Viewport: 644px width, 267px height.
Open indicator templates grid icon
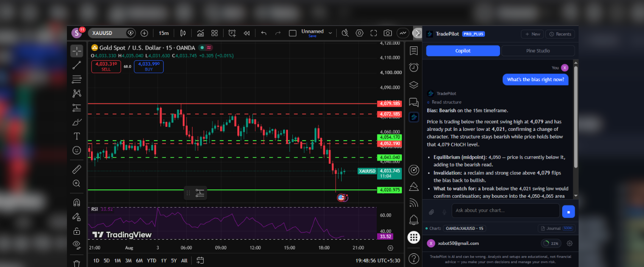(x=215, y=33)
